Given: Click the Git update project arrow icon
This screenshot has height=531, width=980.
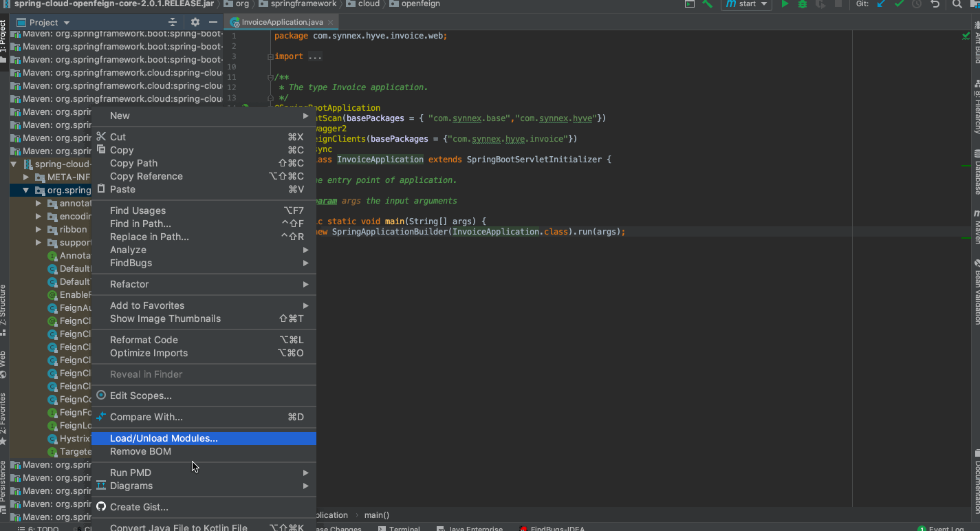Looking at the screenshot, I should [x=881, y=4].
